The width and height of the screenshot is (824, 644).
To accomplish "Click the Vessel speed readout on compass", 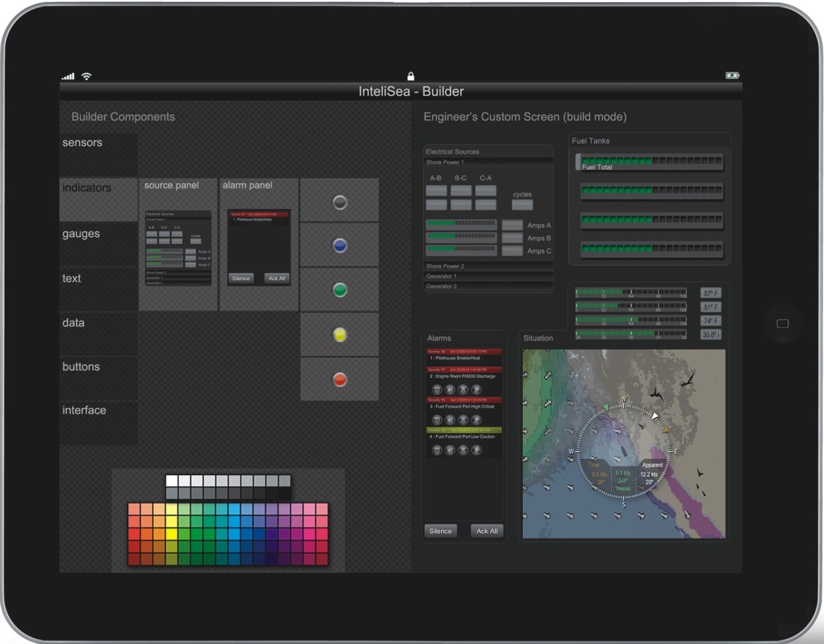I will [623, 480].
